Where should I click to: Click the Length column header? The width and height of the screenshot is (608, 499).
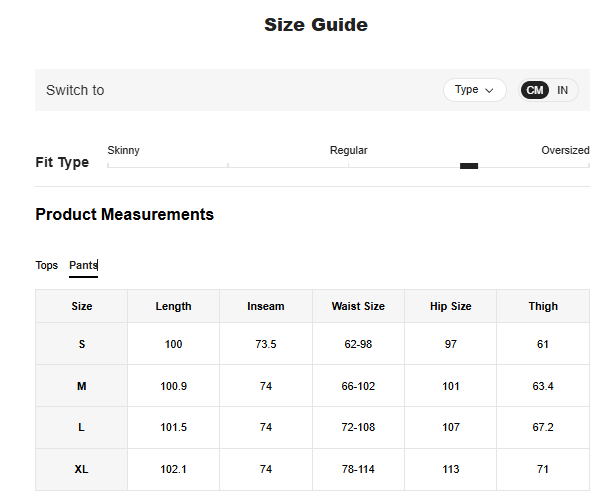coord(173,306)
